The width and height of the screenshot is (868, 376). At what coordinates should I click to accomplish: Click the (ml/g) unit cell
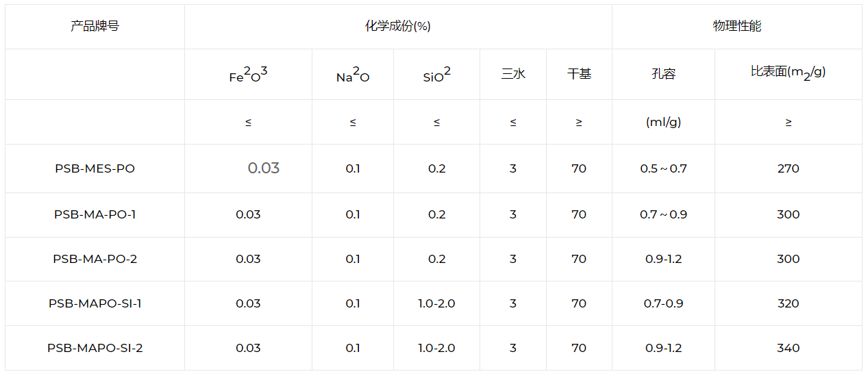pyautogui.click(x=663, y=123)
